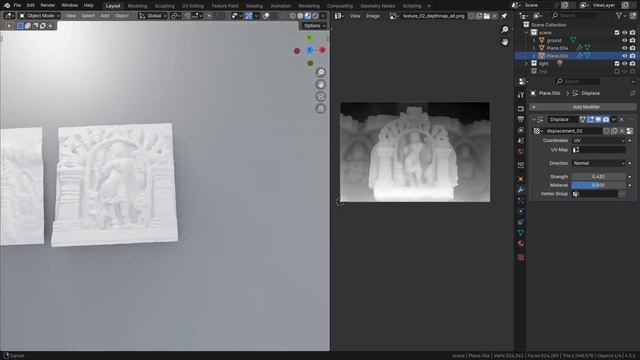Open the Object Data properties tab
This screenshot has height=360, width=640.
coord(520,233)
